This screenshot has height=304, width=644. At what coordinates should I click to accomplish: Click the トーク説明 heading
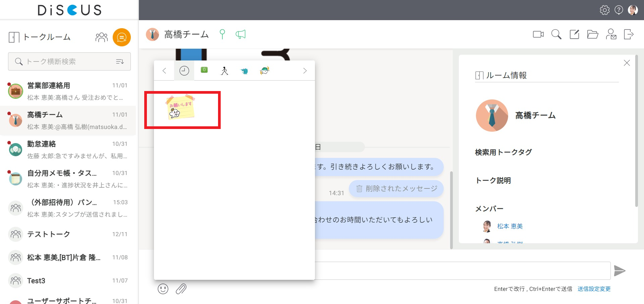click(493, 180)
